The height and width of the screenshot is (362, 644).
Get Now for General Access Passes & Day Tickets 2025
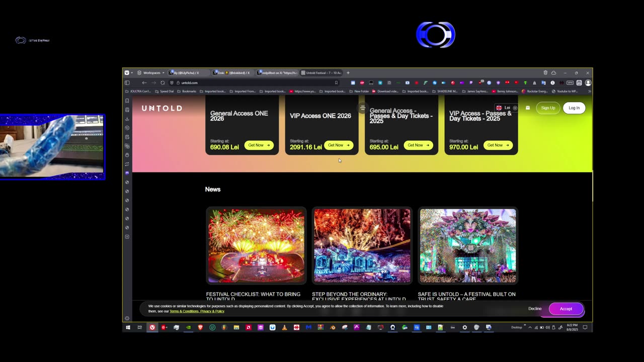tap(418, 145)
